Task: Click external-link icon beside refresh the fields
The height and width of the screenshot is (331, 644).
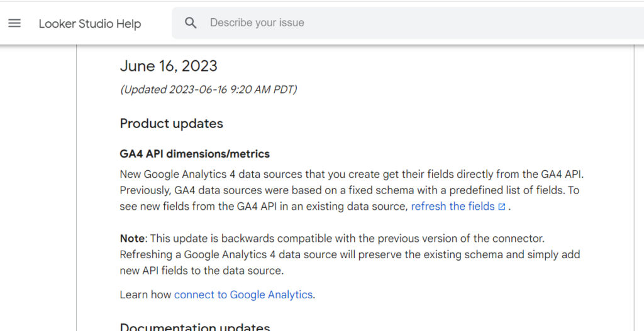Action: click(x=502, y=207)
